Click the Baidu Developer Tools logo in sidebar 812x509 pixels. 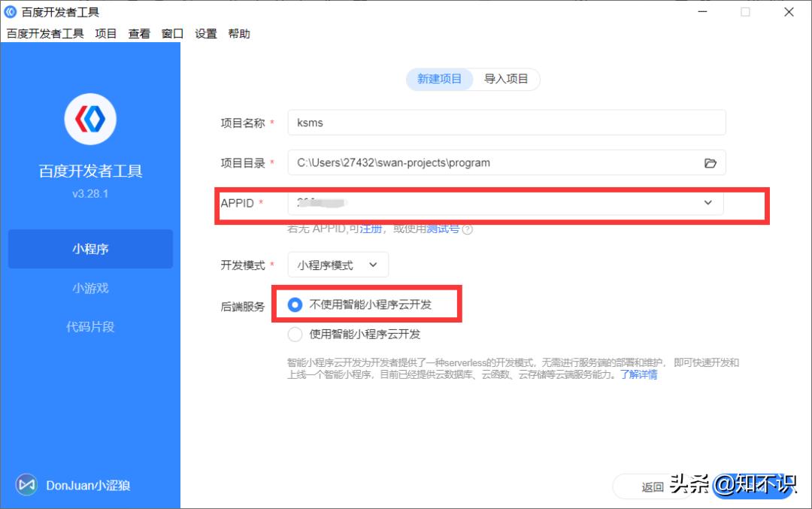90,118
